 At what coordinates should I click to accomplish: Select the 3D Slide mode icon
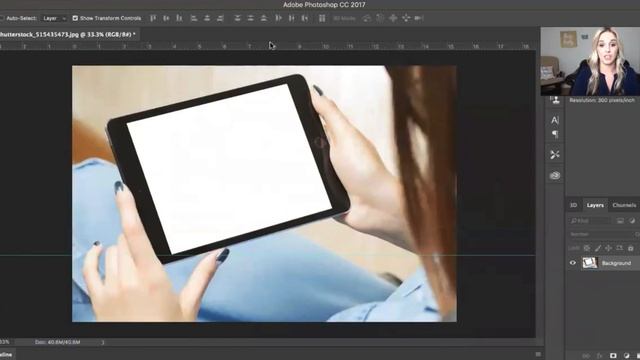pos(406,18)
